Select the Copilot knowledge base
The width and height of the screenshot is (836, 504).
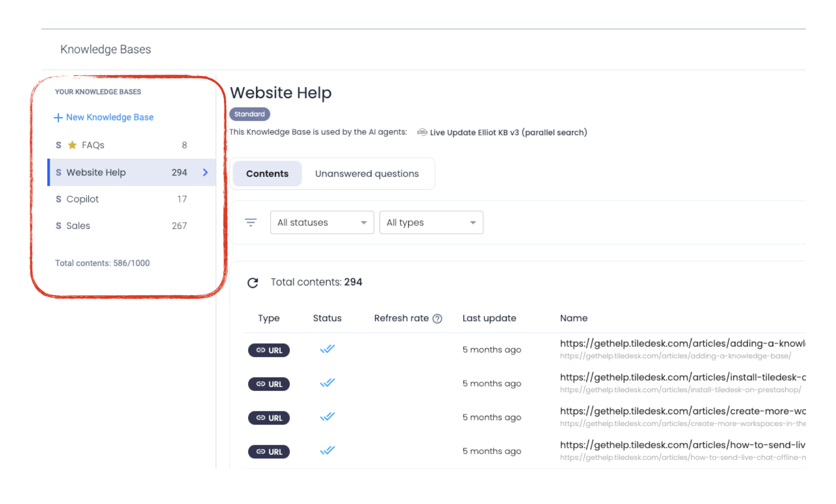[82, 199]
